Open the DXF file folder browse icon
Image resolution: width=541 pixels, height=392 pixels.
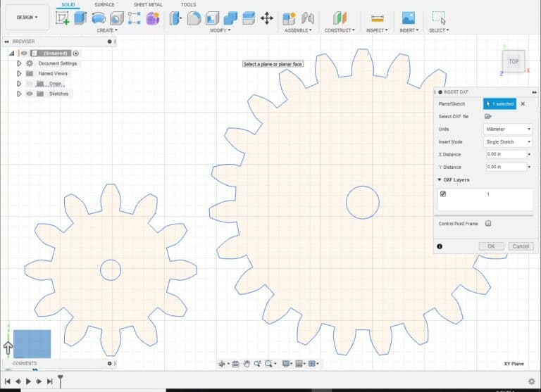[x=487, y=117]
